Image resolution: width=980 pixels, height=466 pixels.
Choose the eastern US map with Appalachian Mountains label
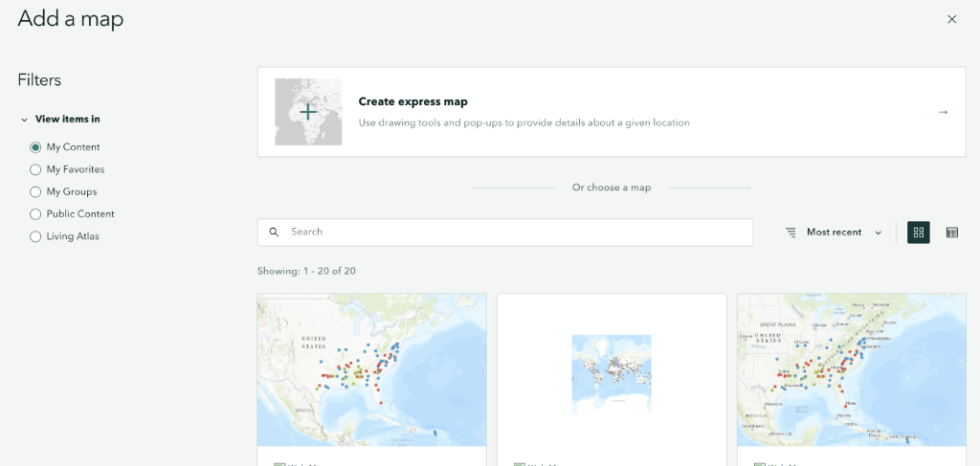coord(851,369)
